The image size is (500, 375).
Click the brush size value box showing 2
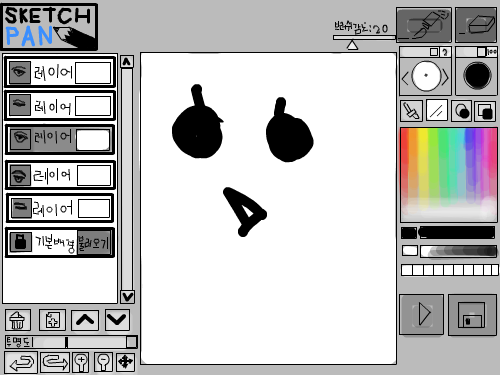(445, 52)
